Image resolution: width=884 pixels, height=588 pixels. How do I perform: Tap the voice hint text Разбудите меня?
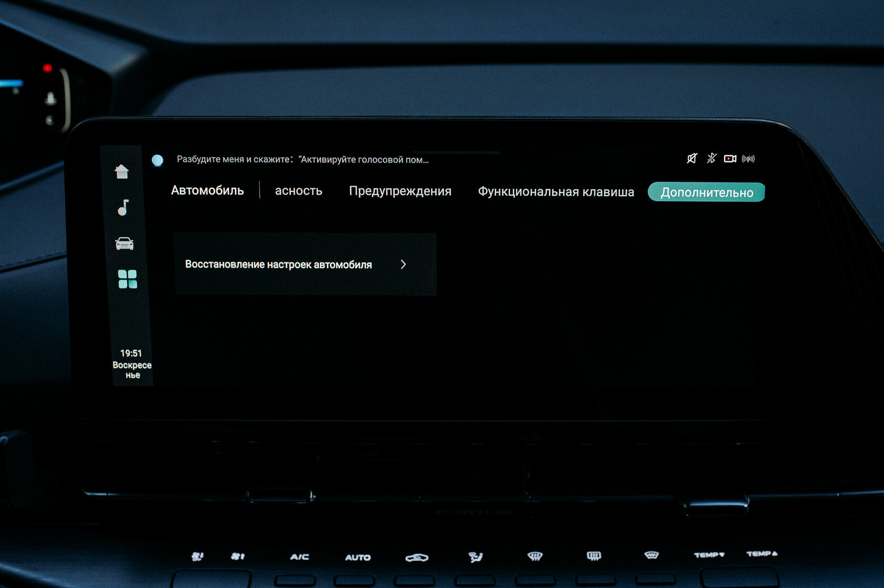[x=303, y=159]
